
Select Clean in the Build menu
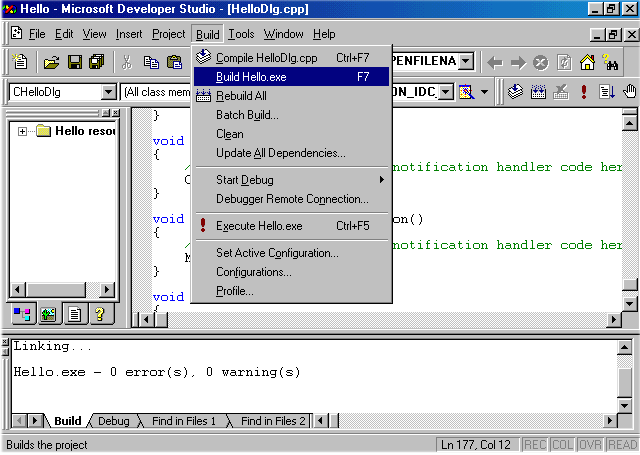click(291, 134)
